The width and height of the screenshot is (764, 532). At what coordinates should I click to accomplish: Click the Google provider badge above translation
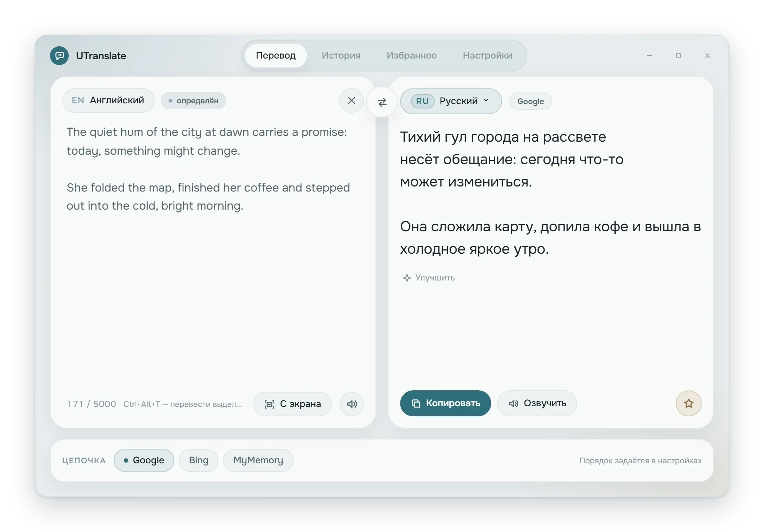(530, 102)
